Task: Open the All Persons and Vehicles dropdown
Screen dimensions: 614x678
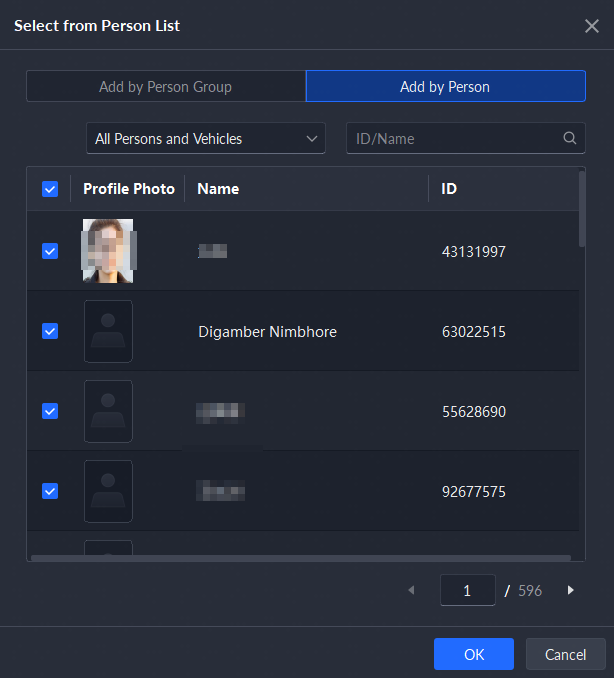Action: pos(205,139)
